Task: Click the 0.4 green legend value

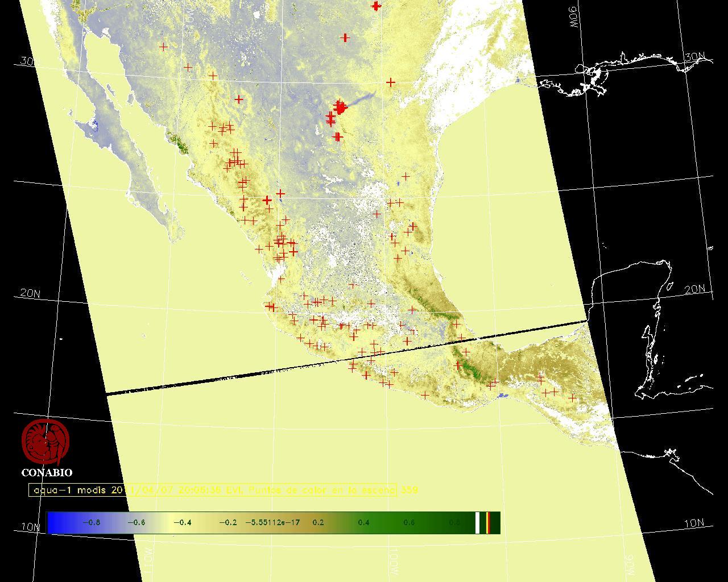Action: (363, 523)
